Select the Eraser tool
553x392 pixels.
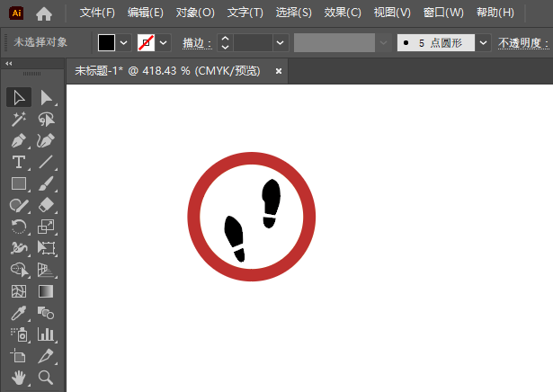(x=46, y=205)
